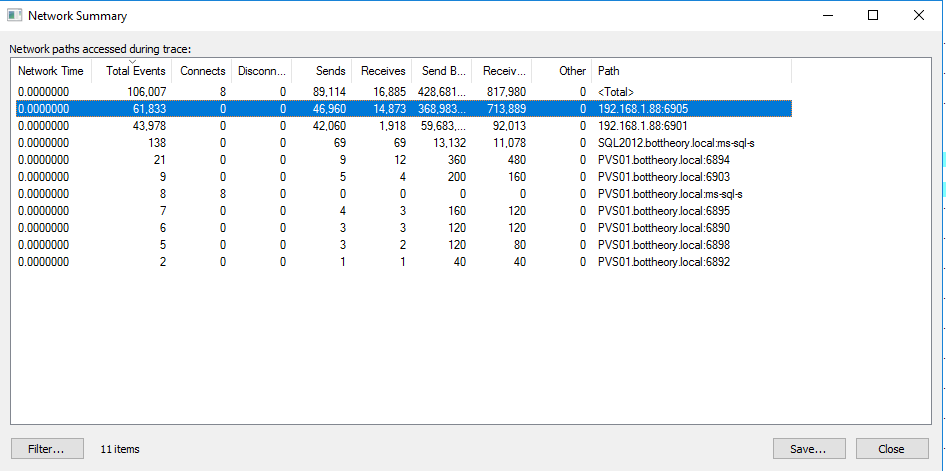Image resolution: width=946 pixels, height=471 pixels.
Task: Maximize the Network Summary window
Action: tap(873, 16)
